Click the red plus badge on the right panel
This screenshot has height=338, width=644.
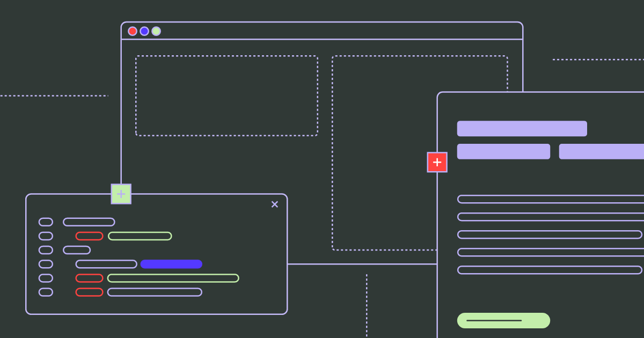click(437, 162)
